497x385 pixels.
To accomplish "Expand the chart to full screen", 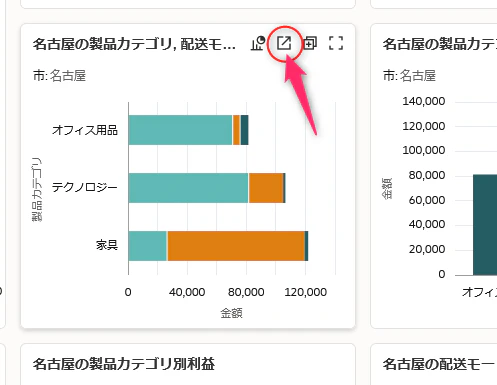I will (336, 43).
